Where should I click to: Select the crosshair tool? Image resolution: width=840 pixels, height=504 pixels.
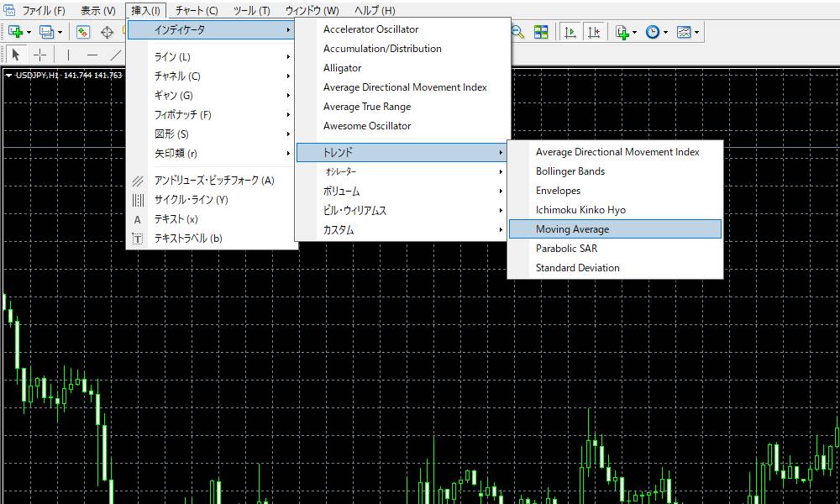[39, 55]
